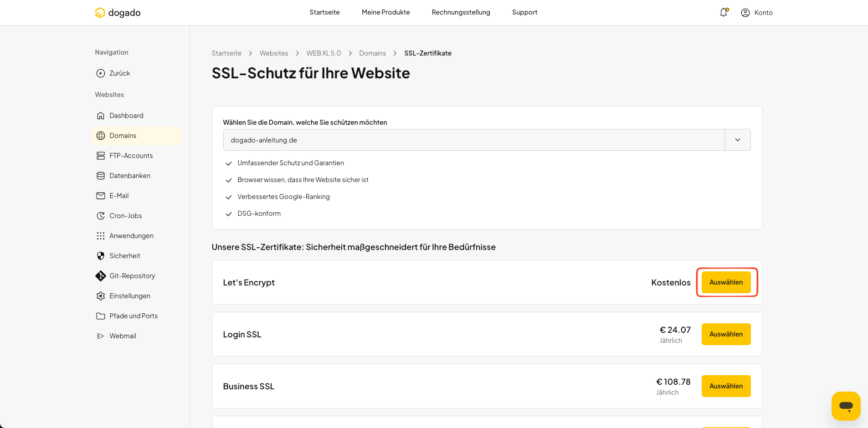The width and height of the screenshot is (868, 428).
Task: Click the € 108.78 price
Action: [x=673, y=382]
